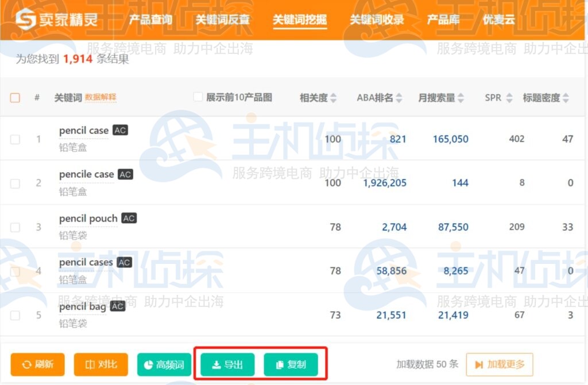The height and width of the screenshot is (385, 588).
Task: Open ABA rank 2,704 for pencil pouch
Action: (x=394, y=227)
